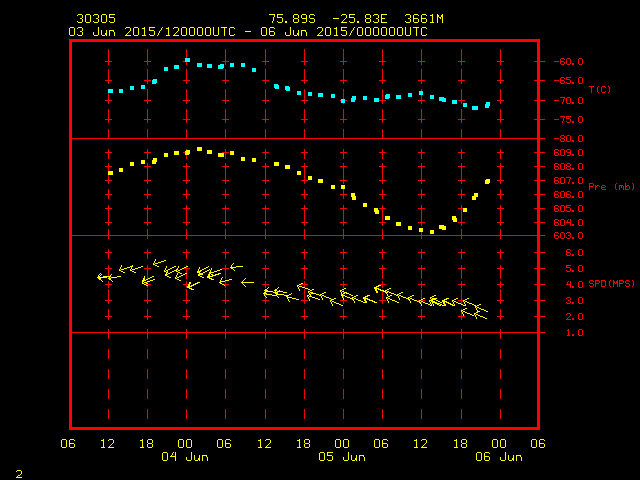Click the 608.0 pressure tick label
This screenshot has width=640, height=480.
[x=569, y=167]
